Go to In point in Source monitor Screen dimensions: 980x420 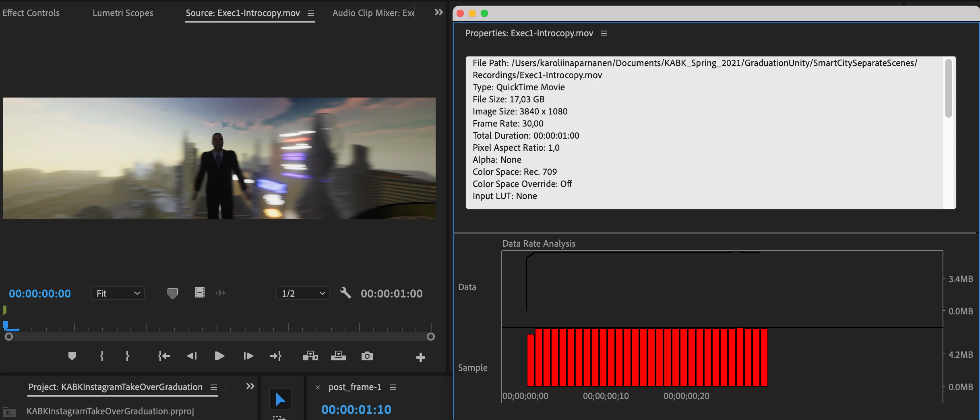tap(164, 356)
